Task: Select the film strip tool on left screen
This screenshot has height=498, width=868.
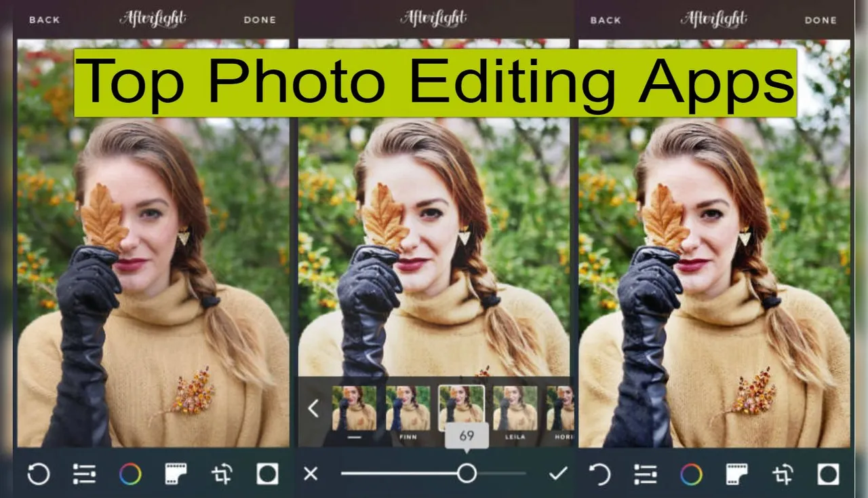Action: point(176,474)
